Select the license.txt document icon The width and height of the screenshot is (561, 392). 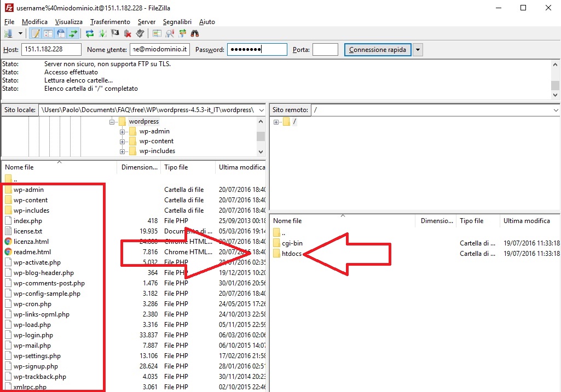(8, 231)
